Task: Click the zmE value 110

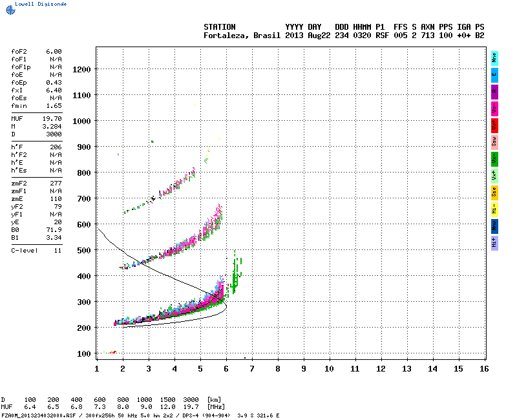Action: click(56, 199)
